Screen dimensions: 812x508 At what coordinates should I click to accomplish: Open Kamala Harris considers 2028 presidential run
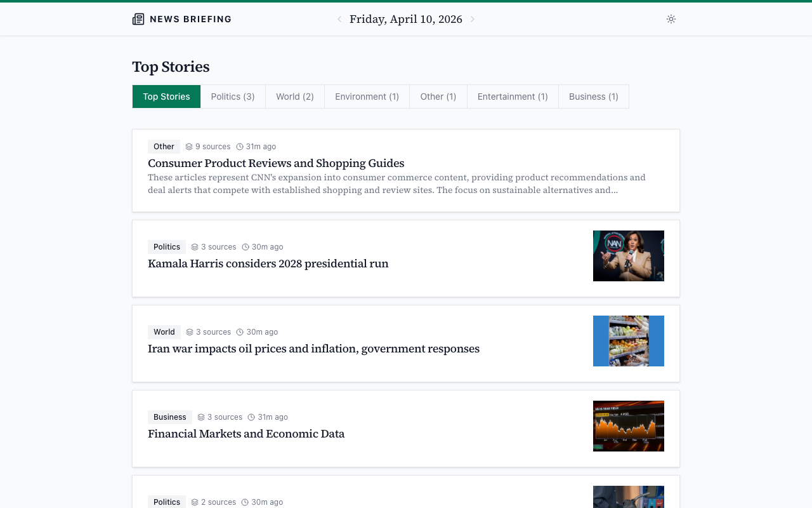click(268, 264)
